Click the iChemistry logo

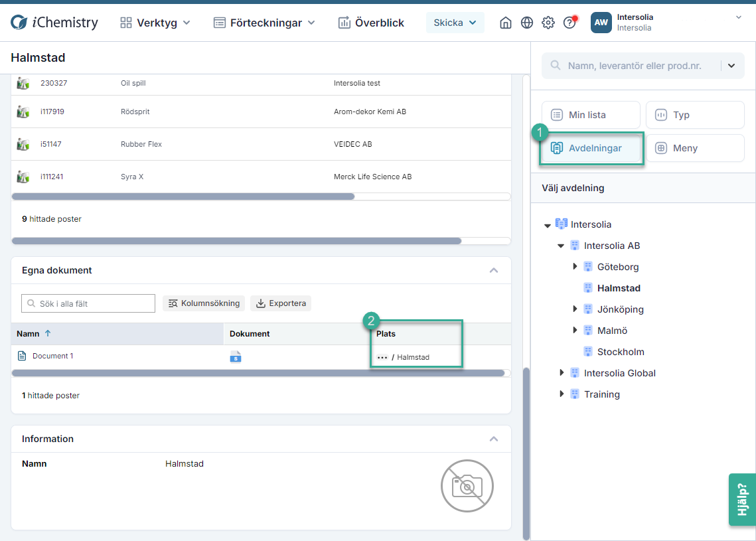pos(54,22)
